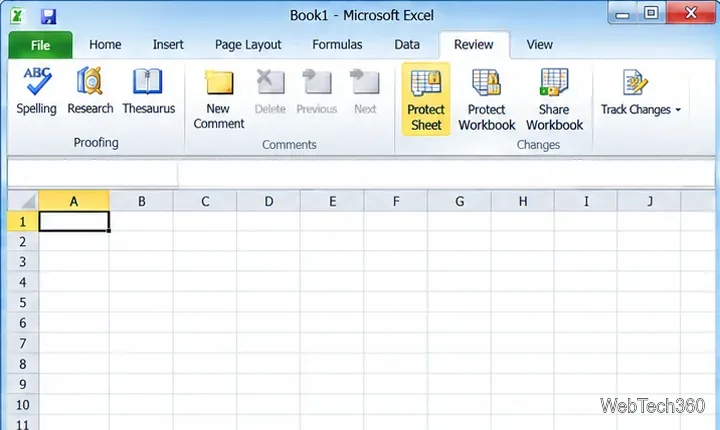Select row 1 header

coord(23,222)
